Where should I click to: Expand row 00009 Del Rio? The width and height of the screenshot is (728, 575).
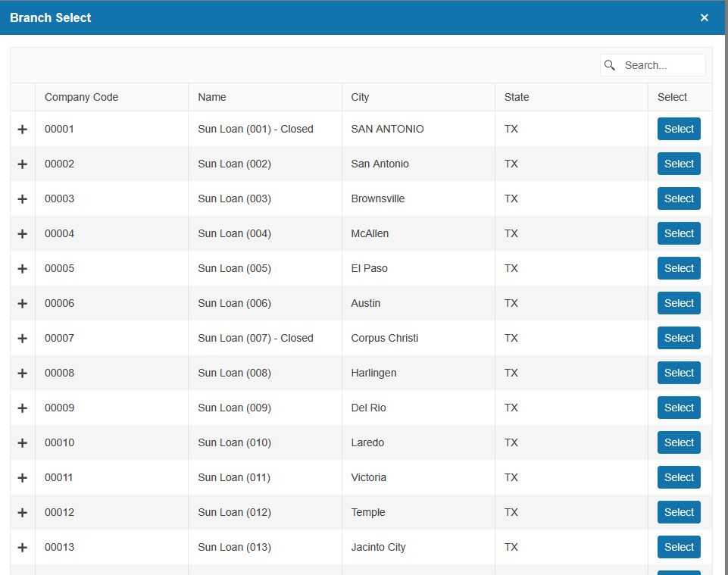pos(22,408)
